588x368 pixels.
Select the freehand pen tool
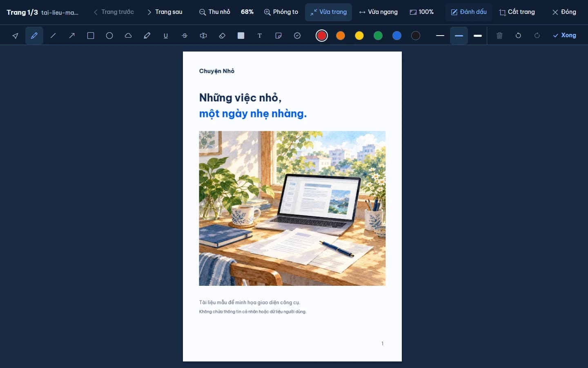coord(34,36)
